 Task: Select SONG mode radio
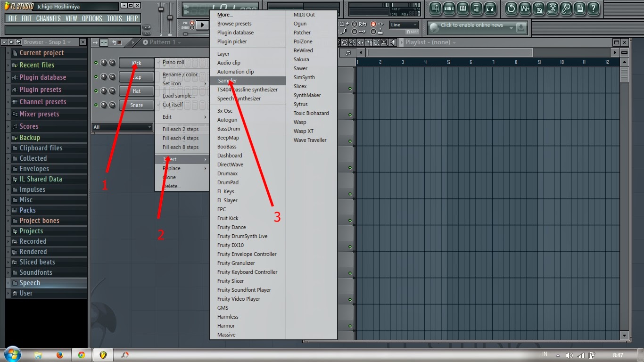point(192,28)
